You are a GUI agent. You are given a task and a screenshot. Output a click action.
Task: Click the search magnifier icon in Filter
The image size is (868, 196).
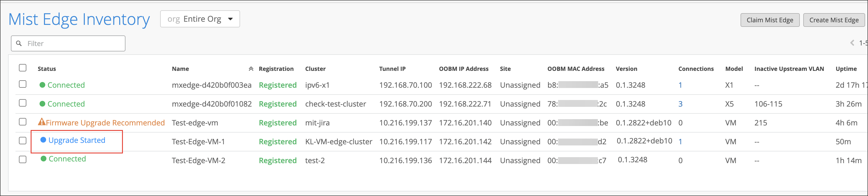click(x=19, y=43)
